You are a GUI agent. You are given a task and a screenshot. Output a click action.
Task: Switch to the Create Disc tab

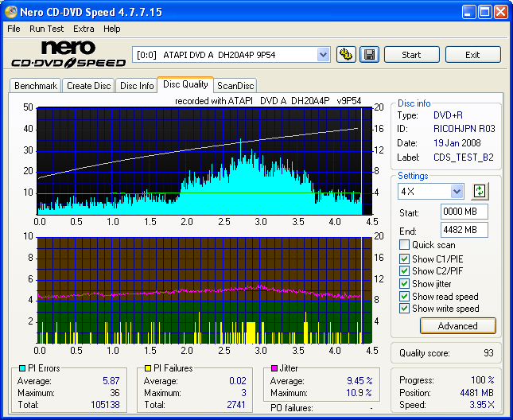point(88,86)
